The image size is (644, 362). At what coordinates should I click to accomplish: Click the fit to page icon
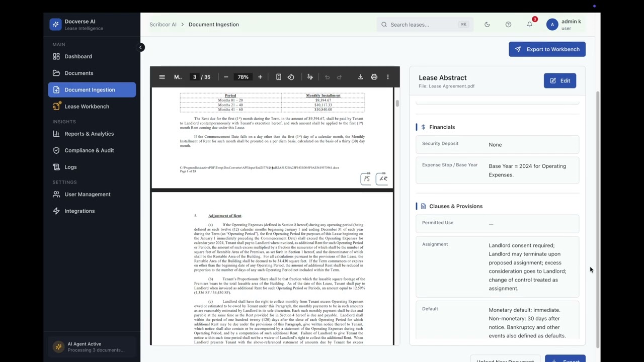click(x=279, y=77)
